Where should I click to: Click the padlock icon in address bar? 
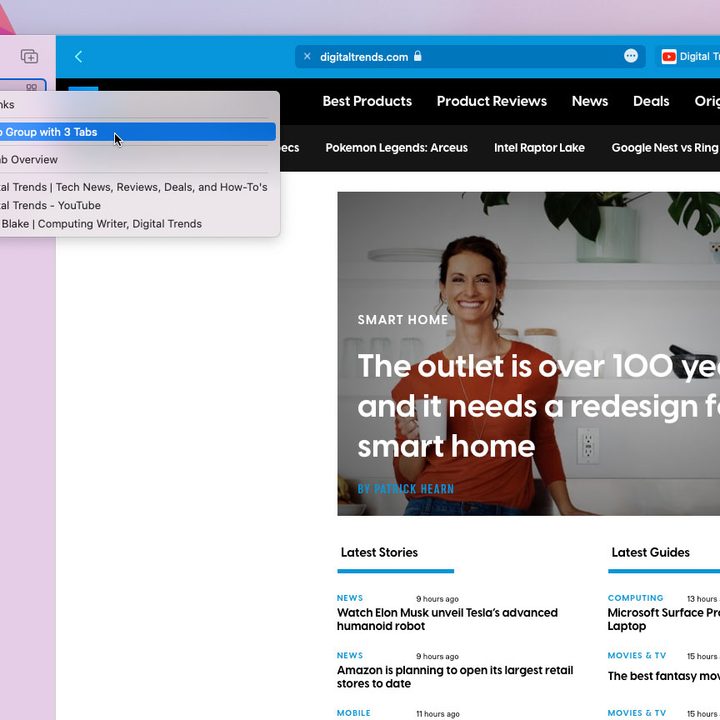[417, 56]
